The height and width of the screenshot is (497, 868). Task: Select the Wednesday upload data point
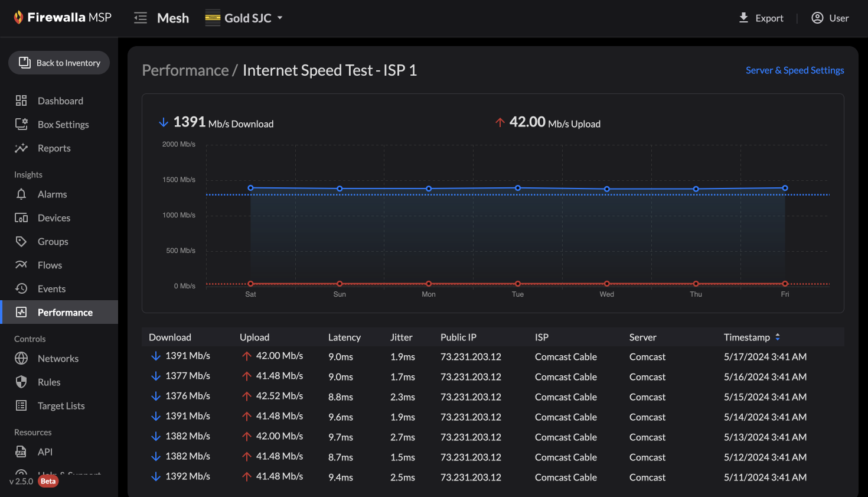607,284
